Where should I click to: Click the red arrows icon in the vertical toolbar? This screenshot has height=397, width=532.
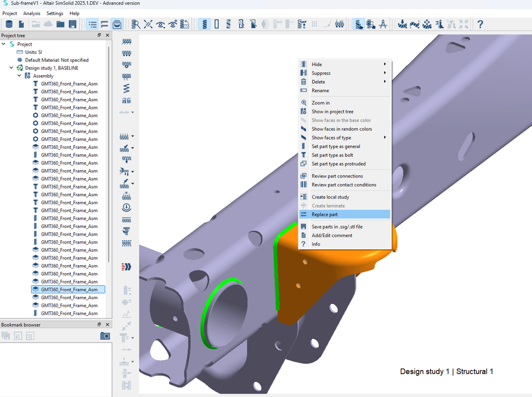tap(127, 267)
